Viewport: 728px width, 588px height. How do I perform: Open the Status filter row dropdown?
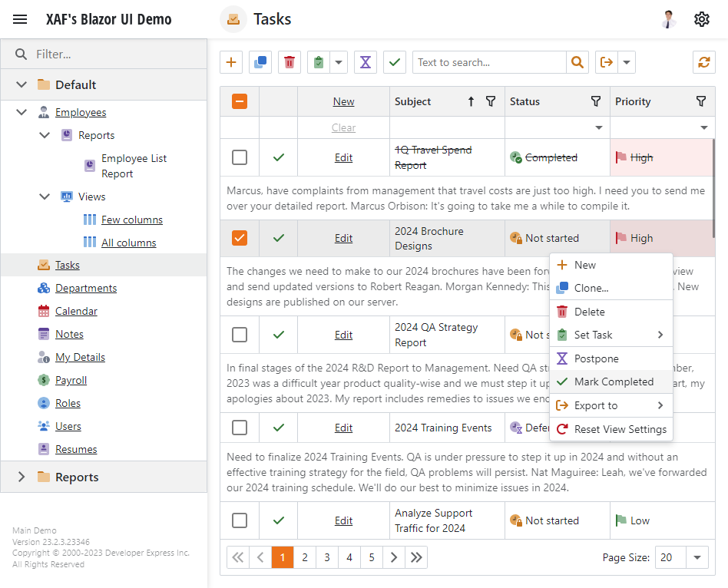pos(599,127)
